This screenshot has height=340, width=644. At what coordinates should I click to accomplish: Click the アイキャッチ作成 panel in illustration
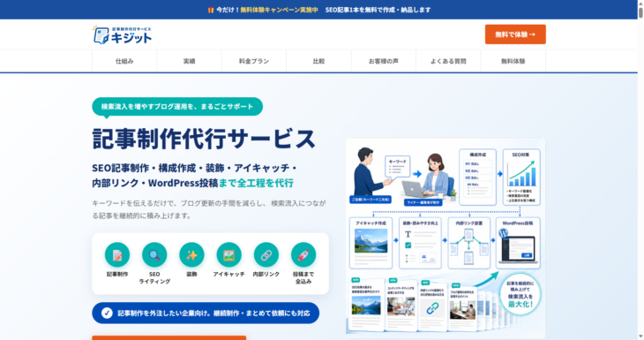(x=371, y=243)
